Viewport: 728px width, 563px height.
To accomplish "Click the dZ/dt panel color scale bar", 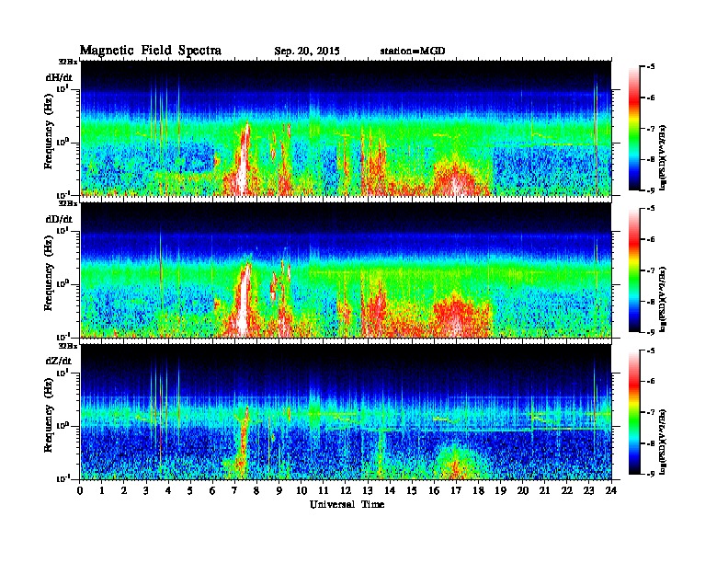I will point(634,412).
